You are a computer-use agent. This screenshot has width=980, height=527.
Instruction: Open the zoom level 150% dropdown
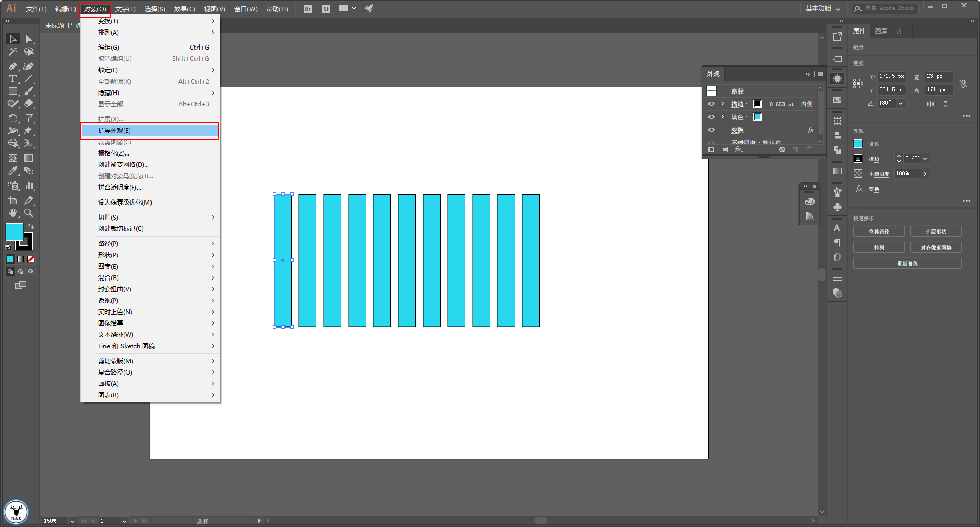72,521
